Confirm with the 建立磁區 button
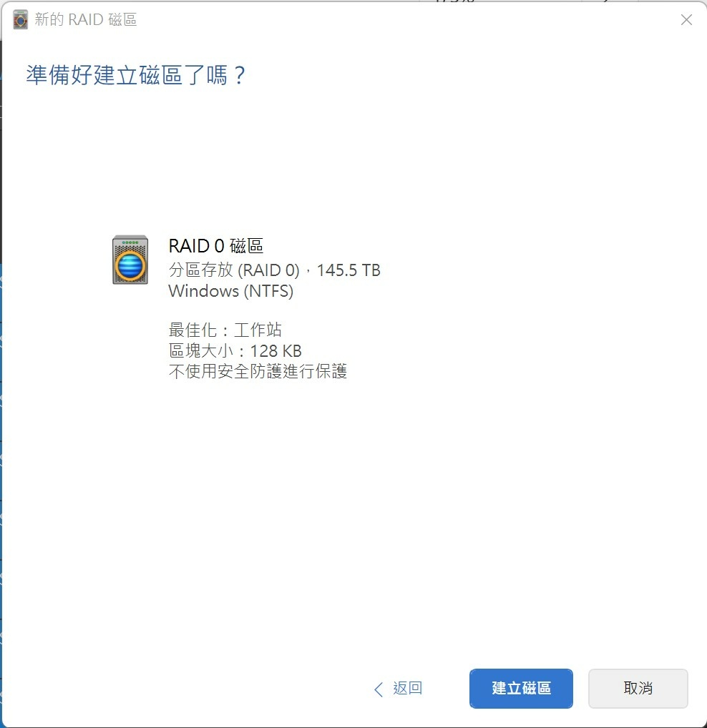 click(x=521, y=689)
